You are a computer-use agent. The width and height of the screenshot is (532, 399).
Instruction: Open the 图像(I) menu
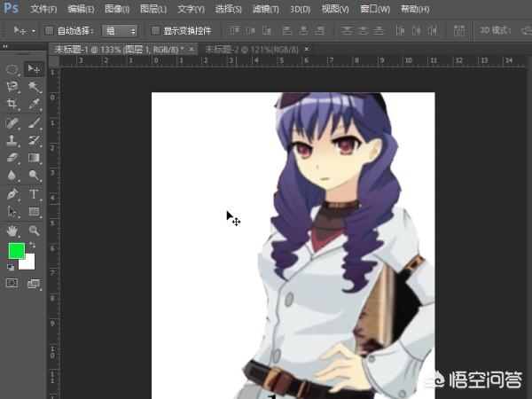tap(117, 9)
